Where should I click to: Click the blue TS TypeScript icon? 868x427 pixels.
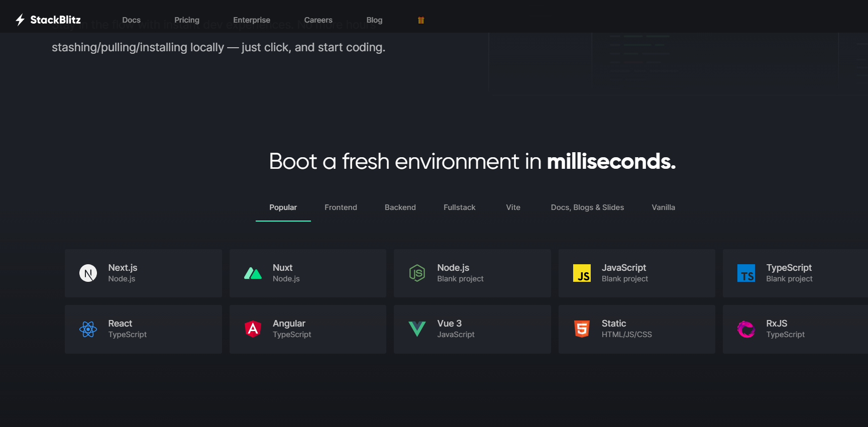tap(746, 273)
